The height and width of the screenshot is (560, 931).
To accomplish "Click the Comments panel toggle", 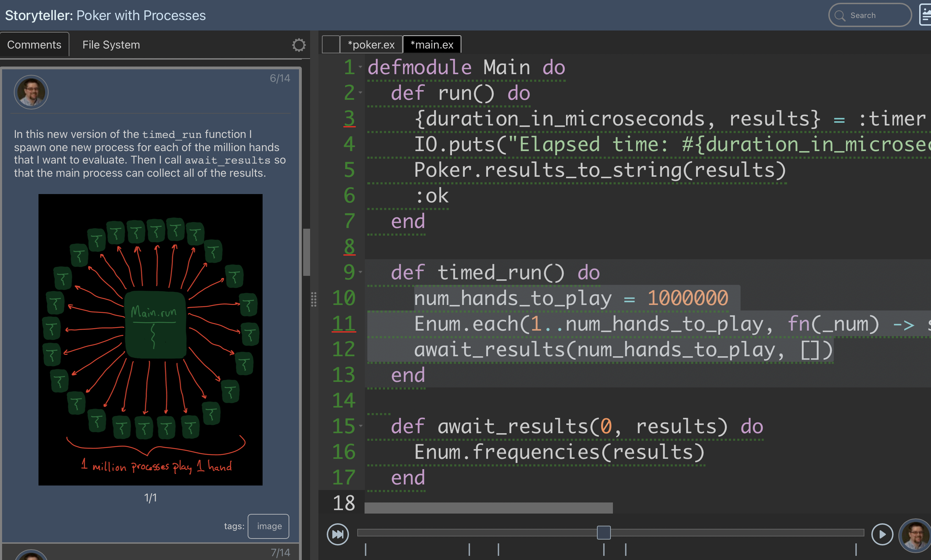I will [35, 44].
